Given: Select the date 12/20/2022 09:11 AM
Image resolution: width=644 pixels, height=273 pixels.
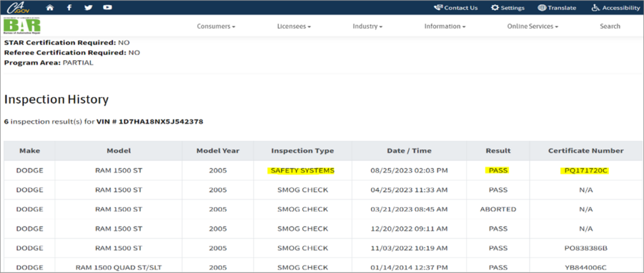Looking at the screenshot, I should tap(409, 229).
